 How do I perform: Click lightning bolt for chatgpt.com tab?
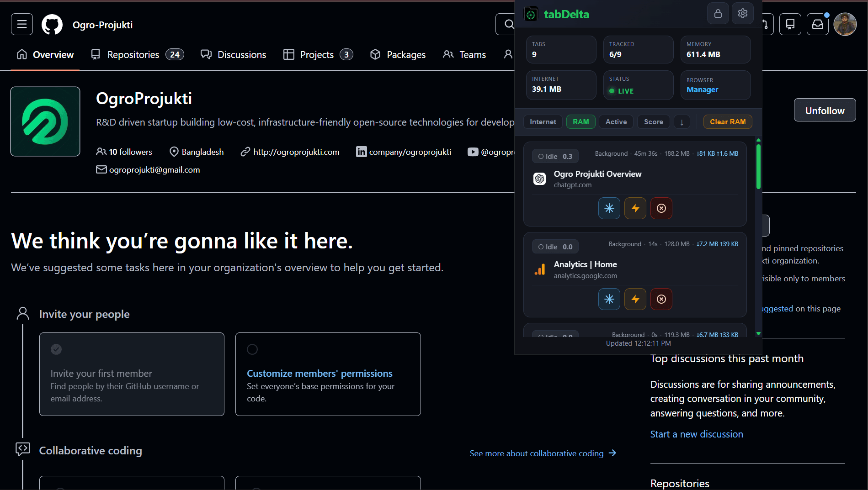[635, 208]
